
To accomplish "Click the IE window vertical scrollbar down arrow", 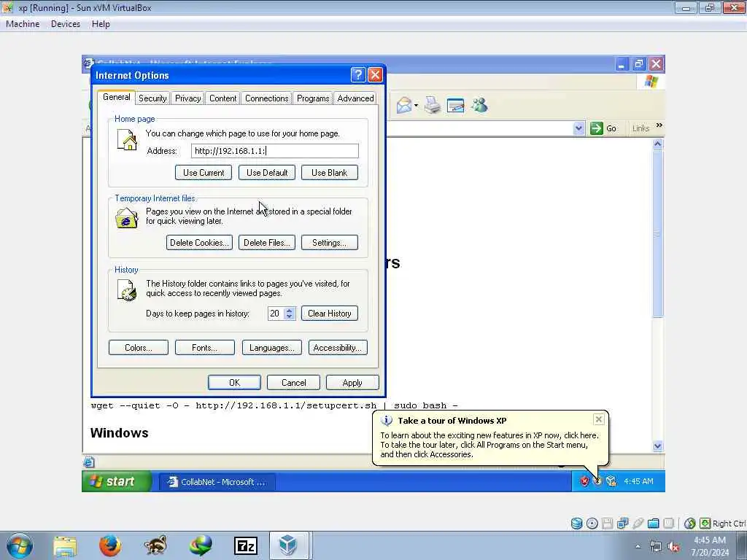I will pos(657,446).
